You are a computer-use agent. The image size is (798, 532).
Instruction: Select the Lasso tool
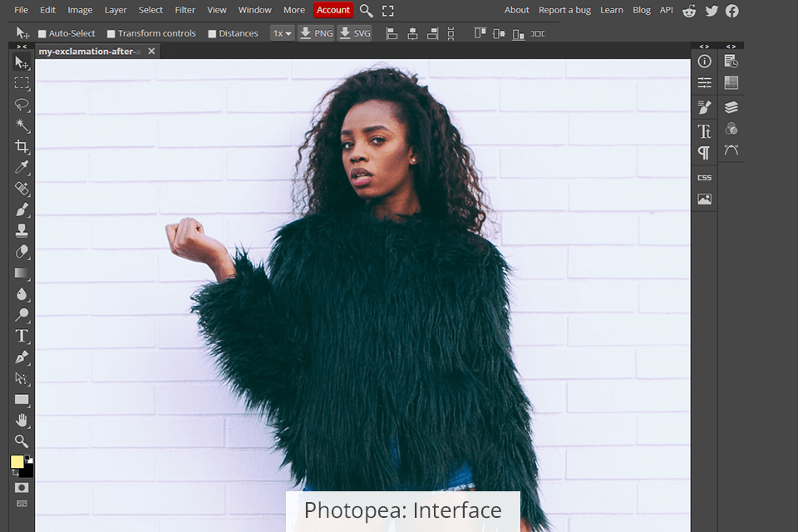[x=22, y=105]
